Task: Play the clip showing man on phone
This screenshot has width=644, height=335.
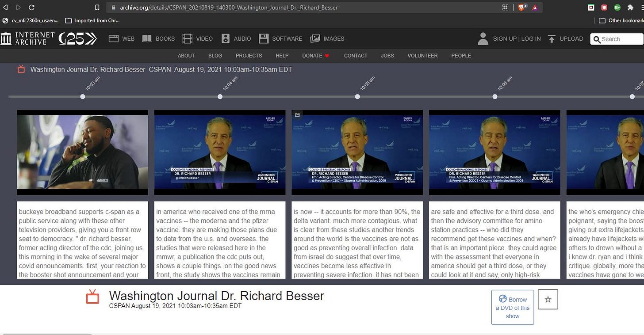Action: click(x=82, y=152)
